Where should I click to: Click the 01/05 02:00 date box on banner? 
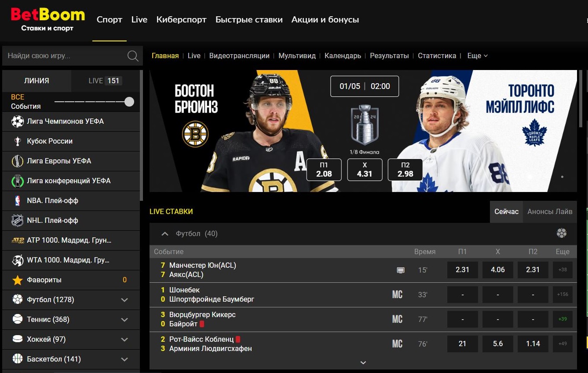[x=365, y=86]
